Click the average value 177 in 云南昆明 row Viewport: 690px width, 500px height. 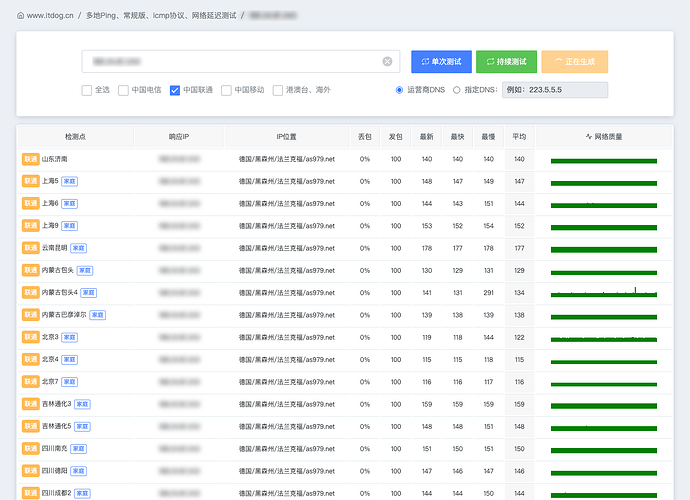pyautogui.click(x=519, y=248)
